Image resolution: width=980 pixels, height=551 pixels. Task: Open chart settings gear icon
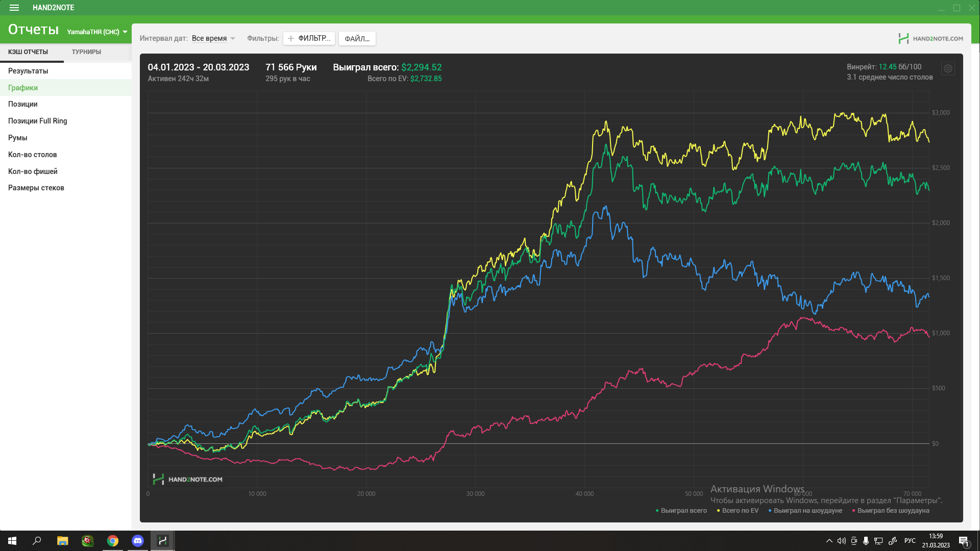(948, 69)
